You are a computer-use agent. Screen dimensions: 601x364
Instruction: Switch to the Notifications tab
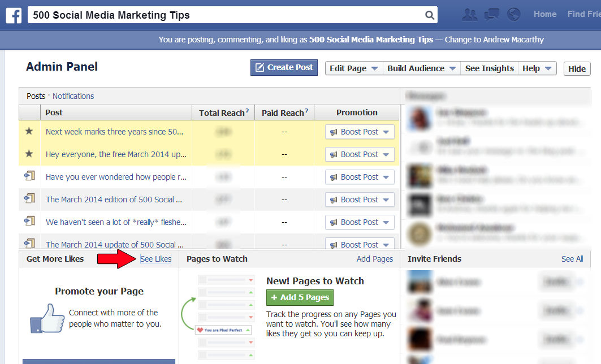pyautogui.click(x=73, y=96)
